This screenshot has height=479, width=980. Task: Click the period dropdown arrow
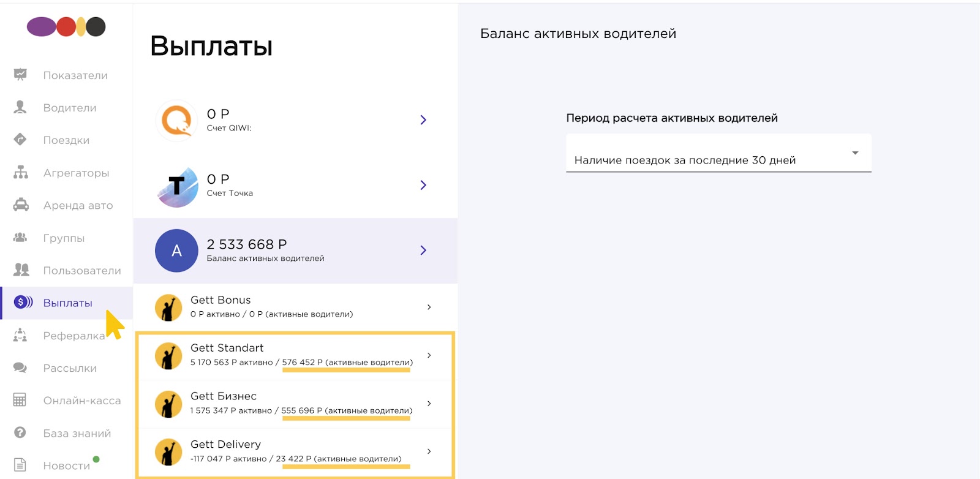(855, 153)
